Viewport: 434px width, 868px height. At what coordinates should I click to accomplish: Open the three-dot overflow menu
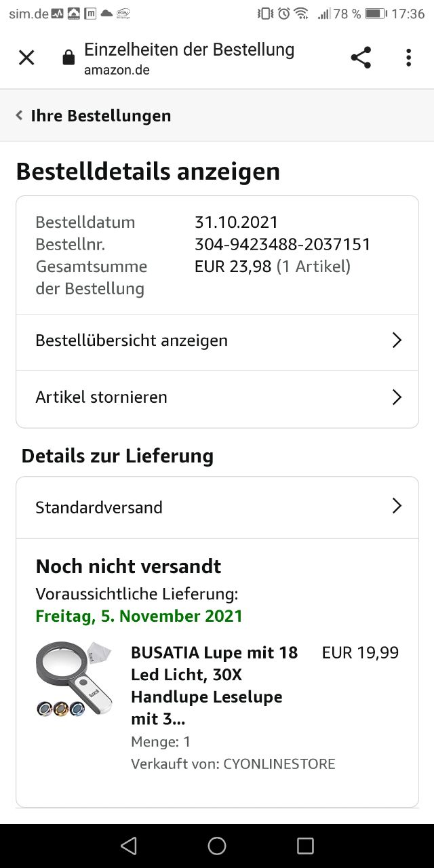point(408,58)
